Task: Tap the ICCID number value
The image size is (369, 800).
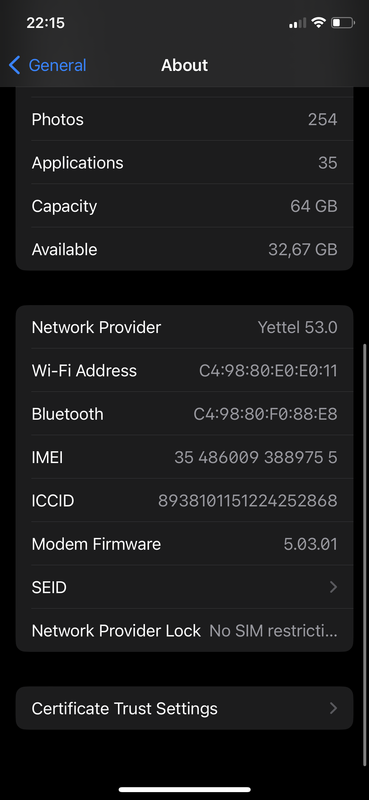Action: (248, 501)
